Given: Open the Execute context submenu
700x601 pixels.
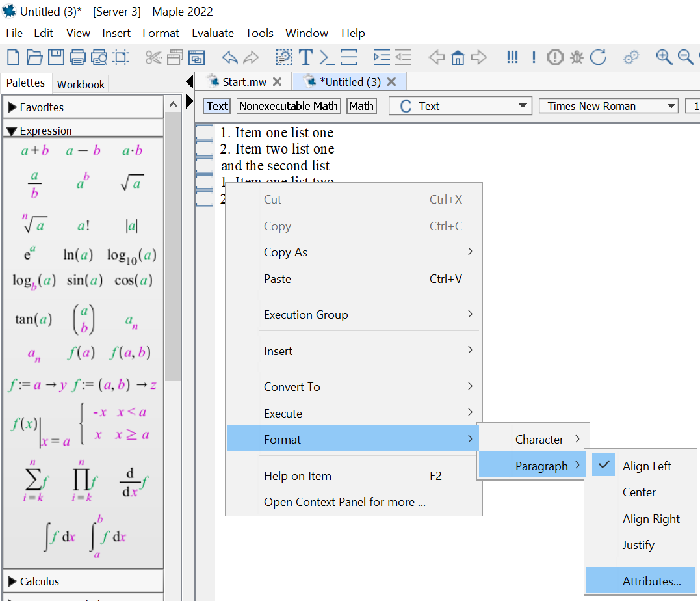Looking at the screenshot, I should tap(353, 413).
